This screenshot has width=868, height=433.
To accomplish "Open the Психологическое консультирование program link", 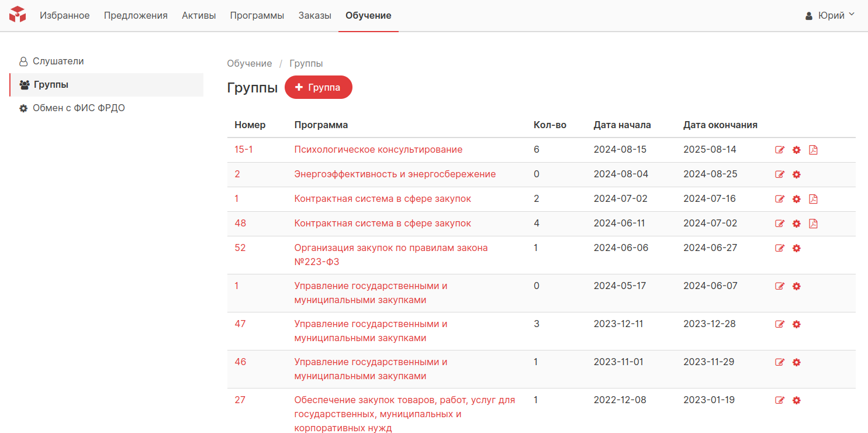I will [378, 150].
